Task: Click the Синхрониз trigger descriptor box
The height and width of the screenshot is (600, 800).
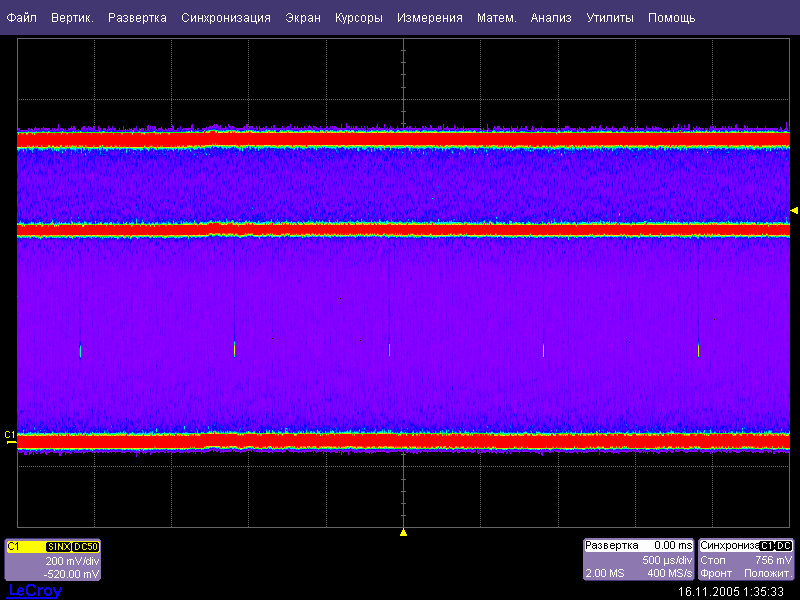Action: click(x=746, y=561)
